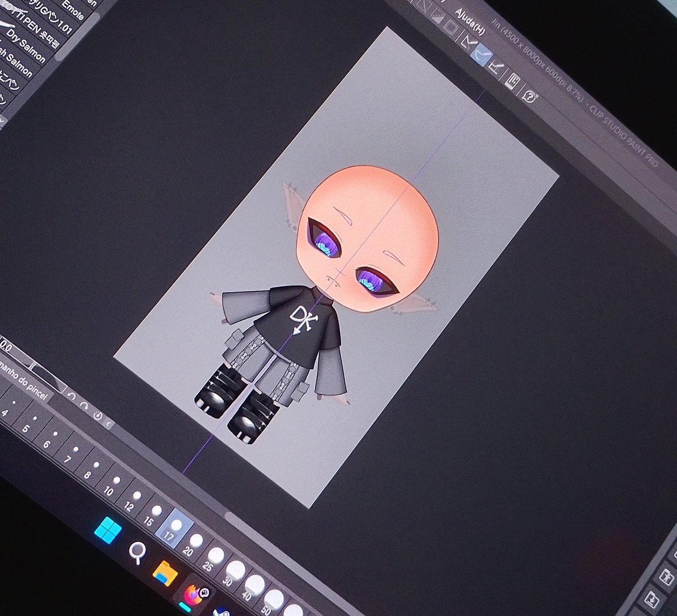Image resolution: width=677 pixels, height=616 pixels.
Task: Select brush size 50 preset
Action: (271, 603)
